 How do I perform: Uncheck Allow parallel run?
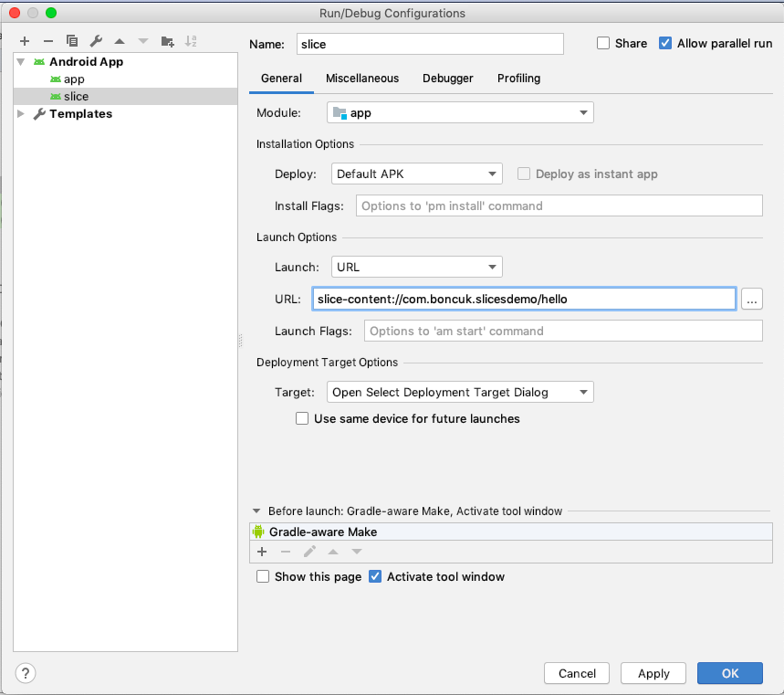click(665, 44)
